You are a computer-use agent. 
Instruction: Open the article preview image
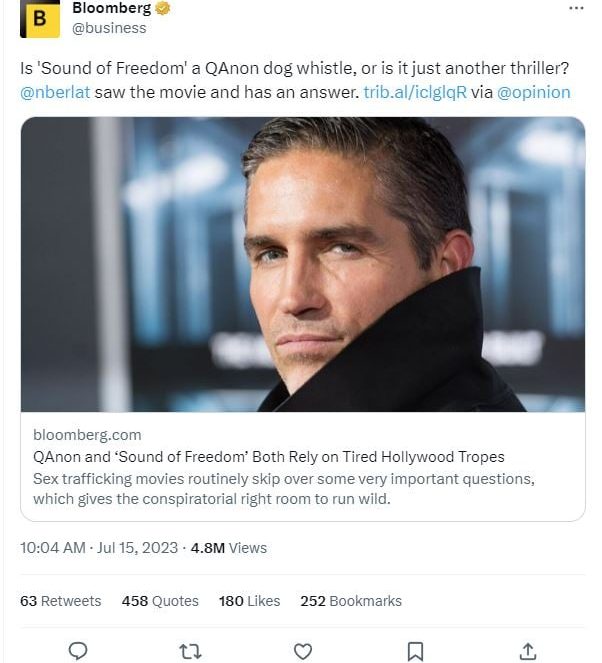(302, 264)
